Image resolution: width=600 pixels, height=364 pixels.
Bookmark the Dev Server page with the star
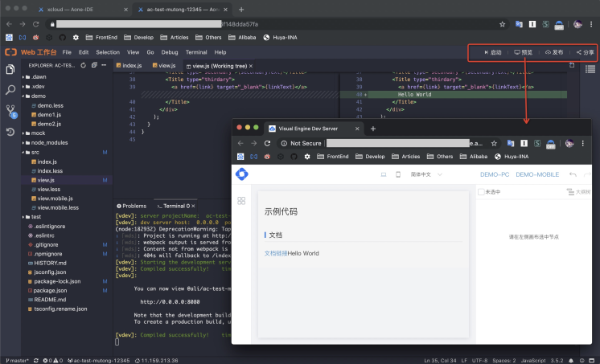pyautogui.click(x=494, y=143)
